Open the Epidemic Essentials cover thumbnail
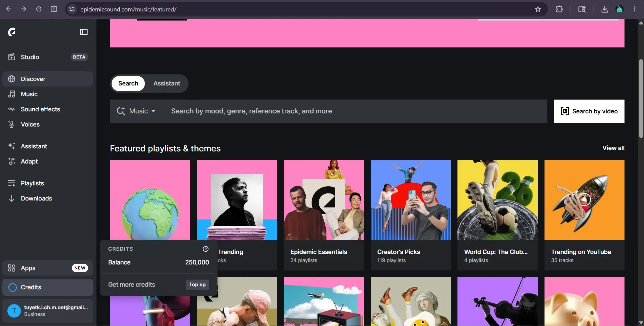This screenshot has height=326, width=644. (324, 200)
